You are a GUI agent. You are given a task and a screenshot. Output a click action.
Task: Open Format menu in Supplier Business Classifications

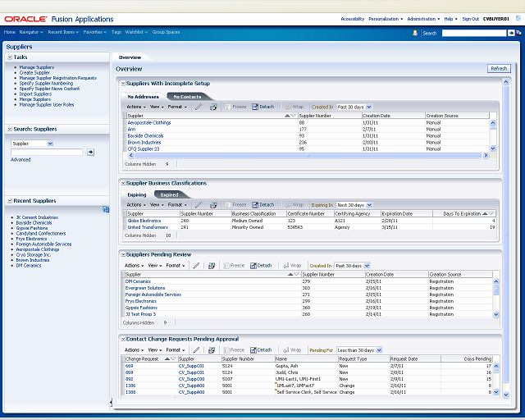click(177, 204)
